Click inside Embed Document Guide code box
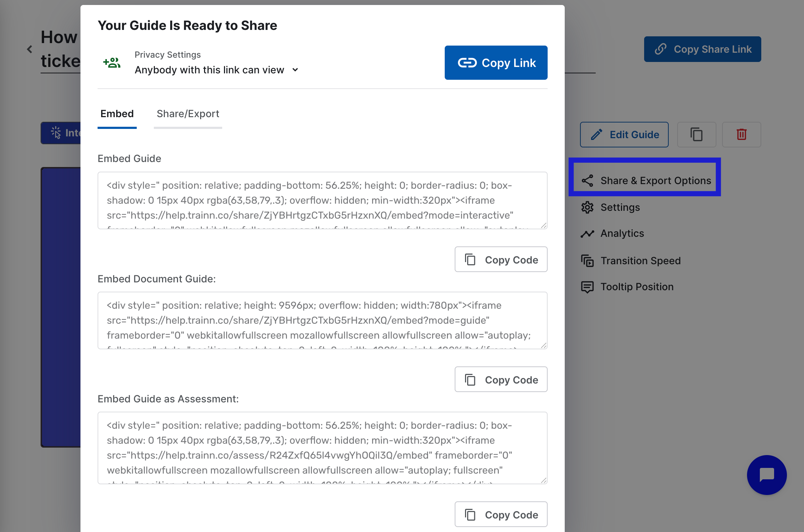This screenshot has width=804, height=532. coord(322,320)
